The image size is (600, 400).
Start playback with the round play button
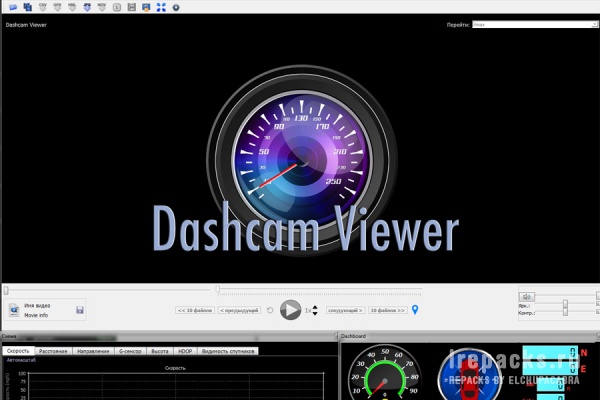coord(290,310)
